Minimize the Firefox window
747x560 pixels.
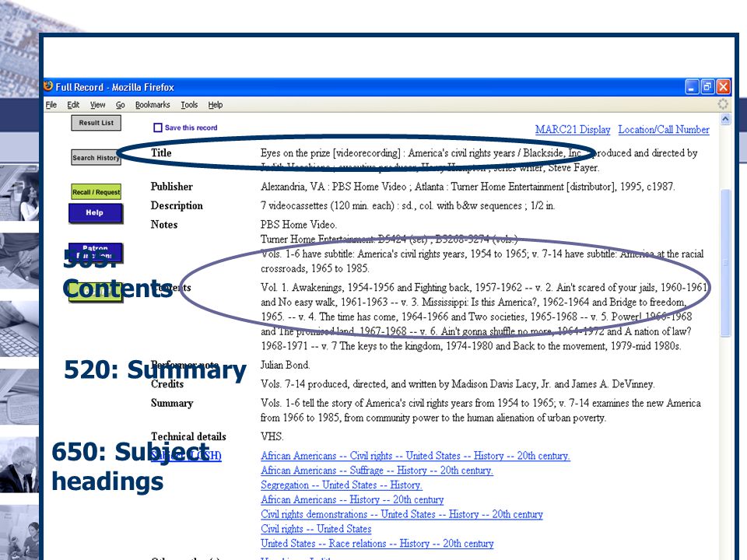click(692, 86)
